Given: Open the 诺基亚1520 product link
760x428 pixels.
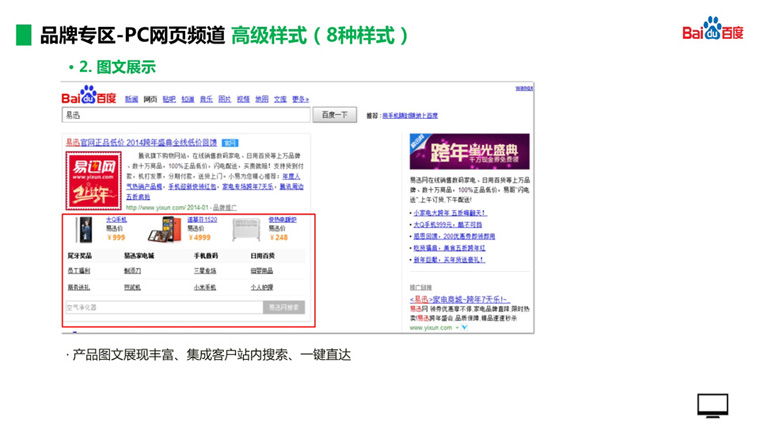Looking at the screenshot, I should (202, 220).
